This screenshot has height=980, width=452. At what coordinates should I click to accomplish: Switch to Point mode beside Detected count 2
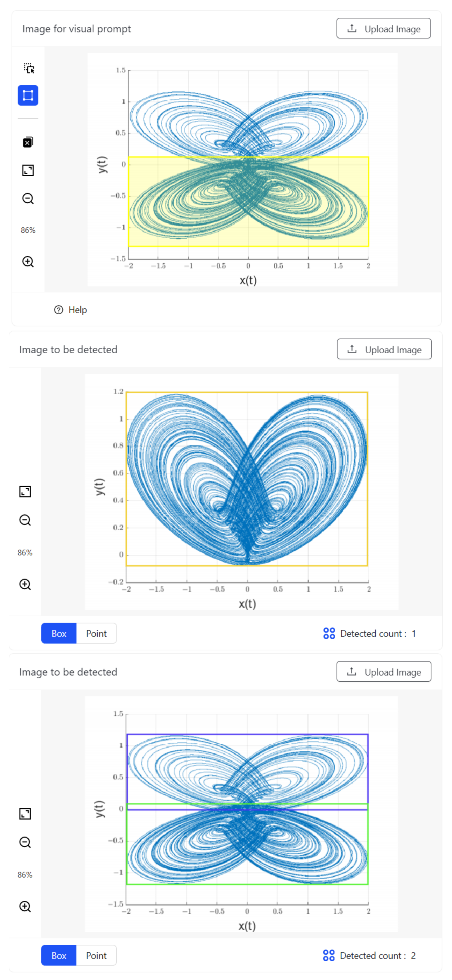point(96,955)
